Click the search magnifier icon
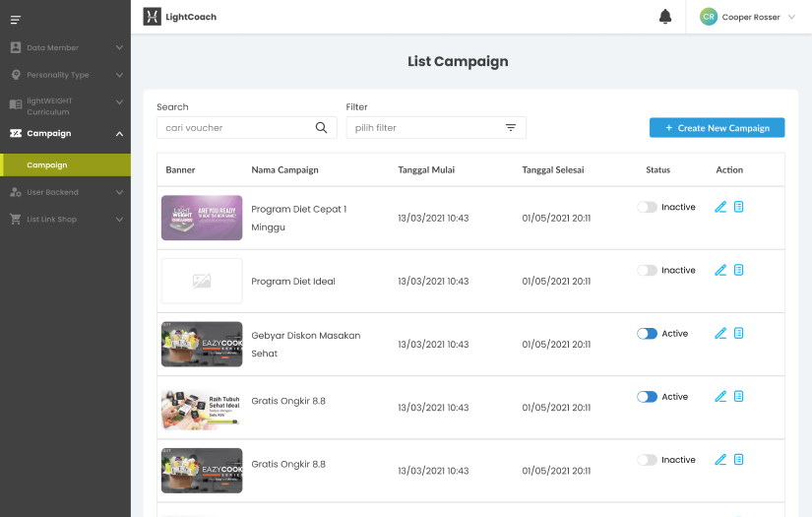The image size is (812, 517). point(321,127)
